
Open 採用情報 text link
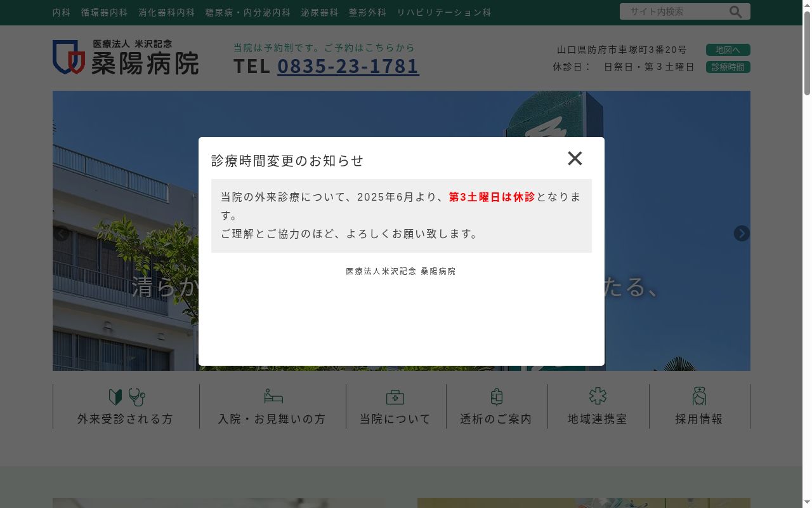click(699, 419)
